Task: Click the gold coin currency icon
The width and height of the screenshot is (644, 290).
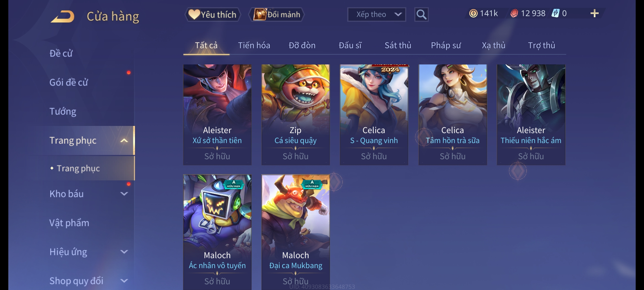Action: 473,13
